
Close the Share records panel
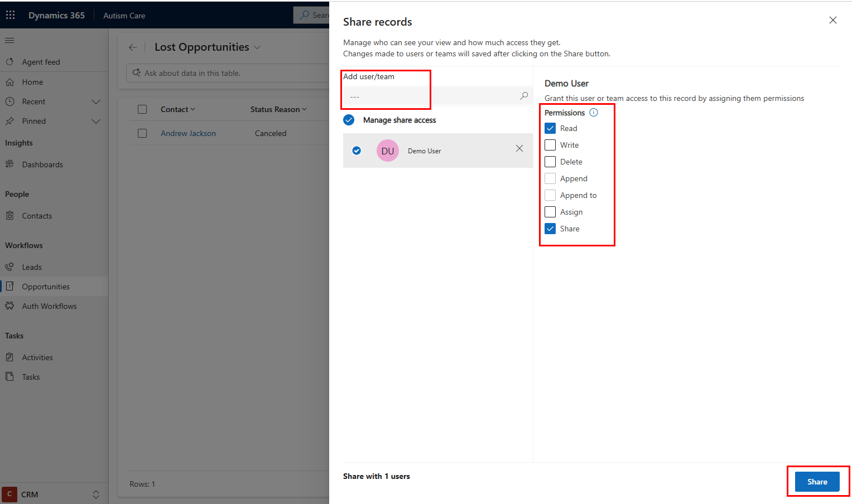[x=832, y=21]
